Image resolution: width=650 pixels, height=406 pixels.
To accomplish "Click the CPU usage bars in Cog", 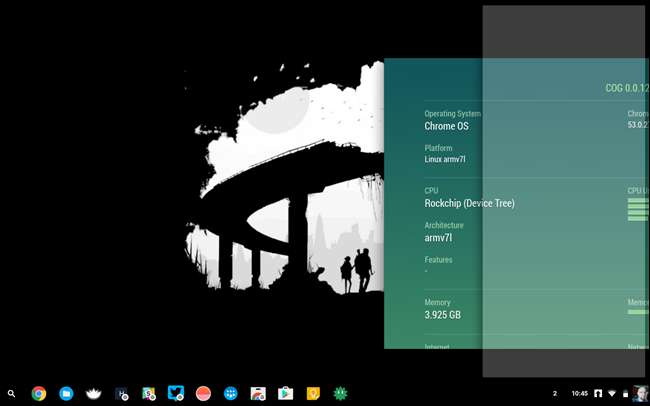I will point(638,209).
